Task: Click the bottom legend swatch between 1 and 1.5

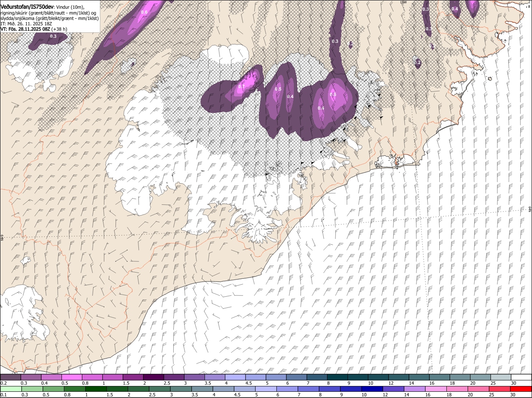Action: 96,389
